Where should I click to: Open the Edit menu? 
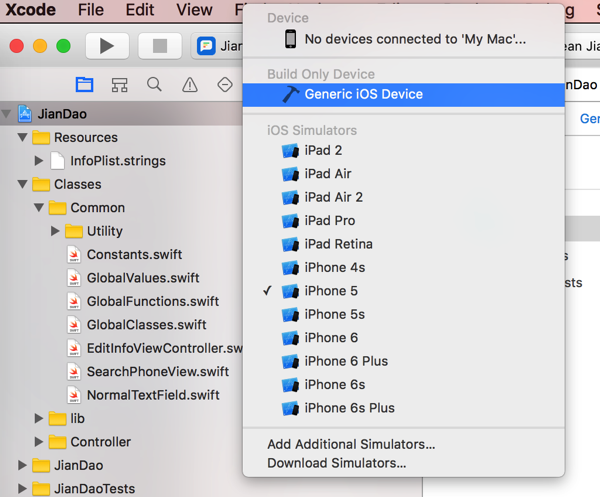coord(140,10)
